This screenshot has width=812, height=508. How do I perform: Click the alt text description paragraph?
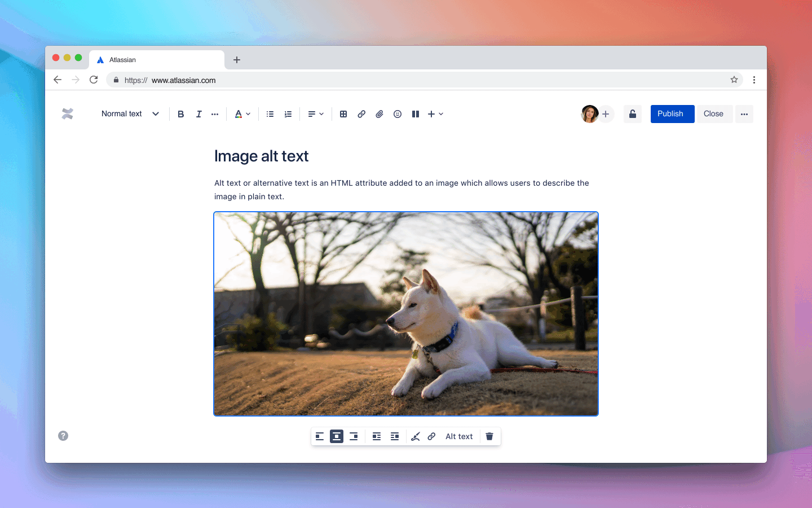tap(401, 190)
